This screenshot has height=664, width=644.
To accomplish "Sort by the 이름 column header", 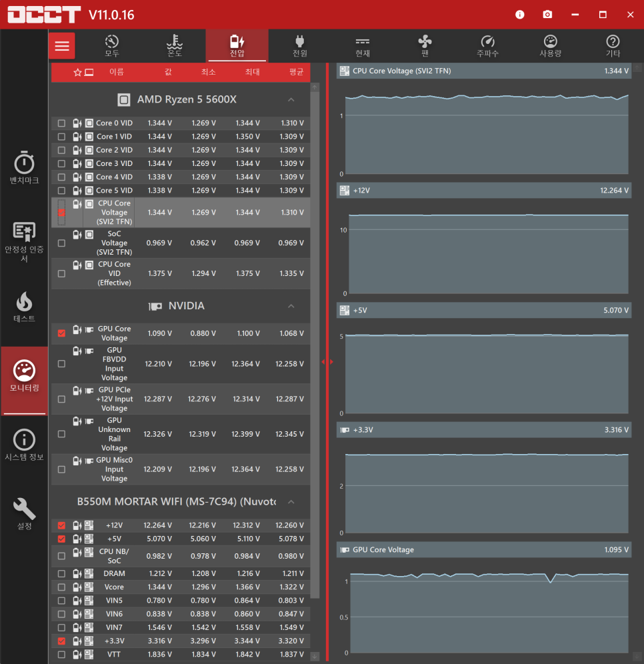I will coord(117,72).
